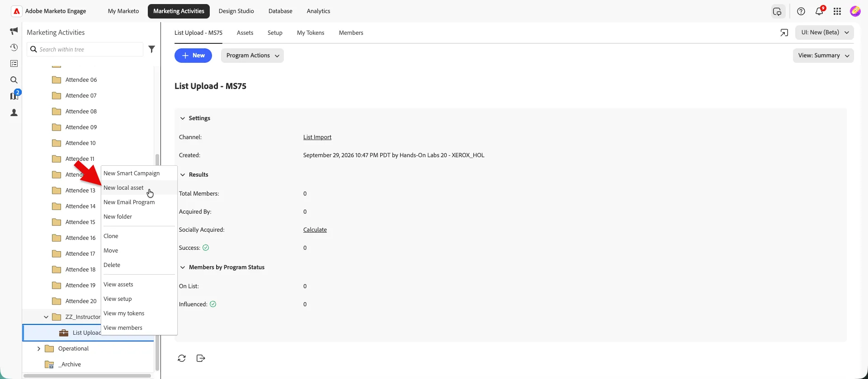Choose Delete from the context menu
The height and width of the screenshot is (379, 868).
point(139,265)
